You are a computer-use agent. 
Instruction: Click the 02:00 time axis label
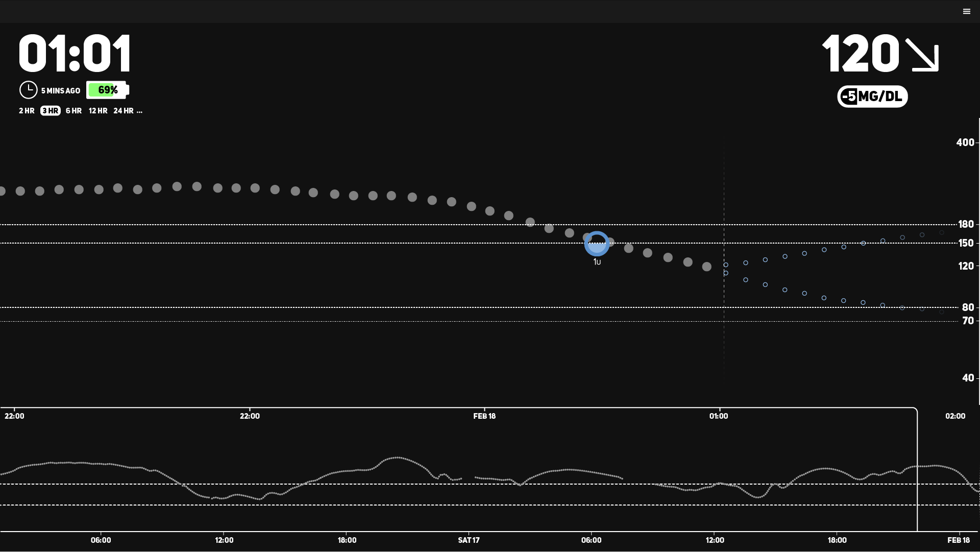coord(955,416)
